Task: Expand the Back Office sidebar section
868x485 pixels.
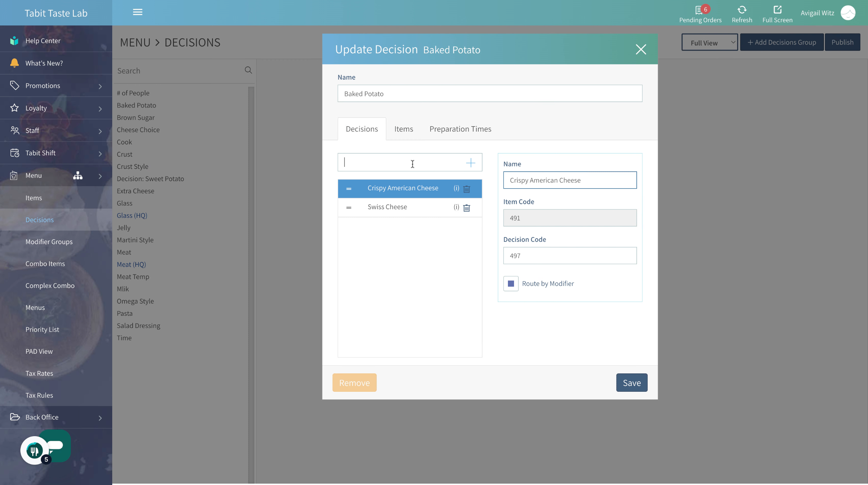Action: click(x=56, y=417)
